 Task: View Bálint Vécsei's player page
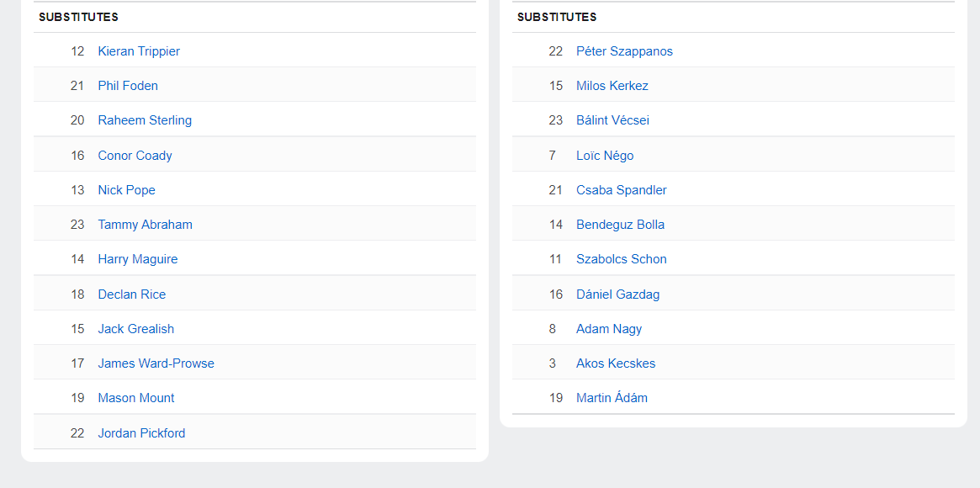point(612,120)
